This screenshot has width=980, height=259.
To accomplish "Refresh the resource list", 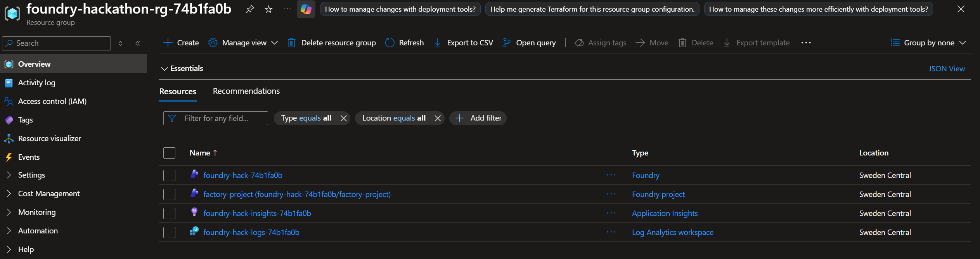I will click(405, 43).
